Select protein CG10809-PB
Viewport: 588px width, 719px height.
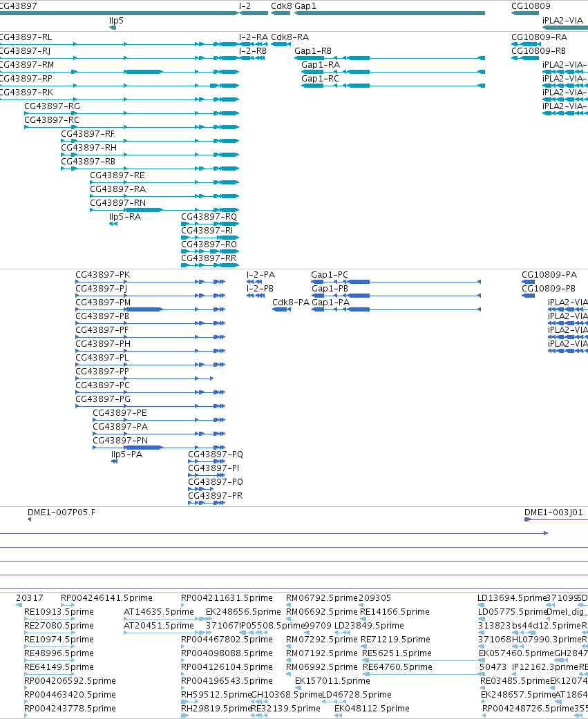(x=528, y=296)
